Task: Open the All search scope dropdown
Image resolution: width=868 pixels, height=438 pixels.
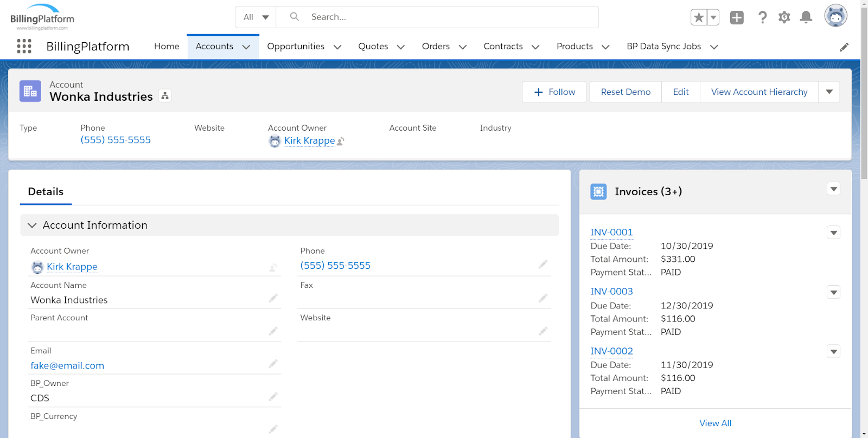Action: pyautogui.click(x=256, y=17)
